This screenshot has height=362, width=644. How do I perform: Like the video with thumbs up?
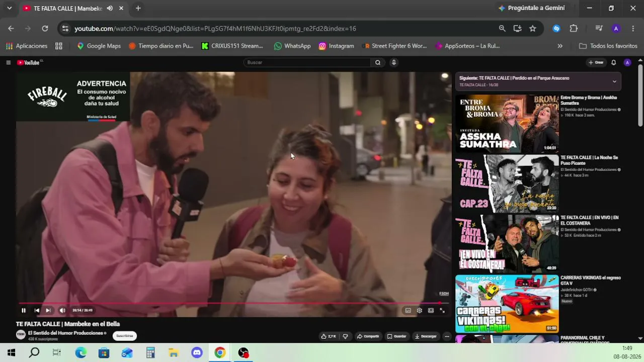[329, 336]
